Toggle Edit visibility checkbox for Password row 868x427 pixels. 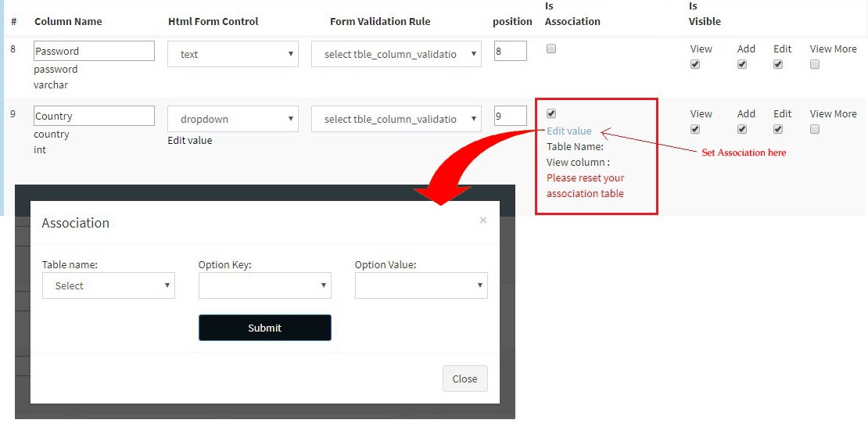click(778, 65)
